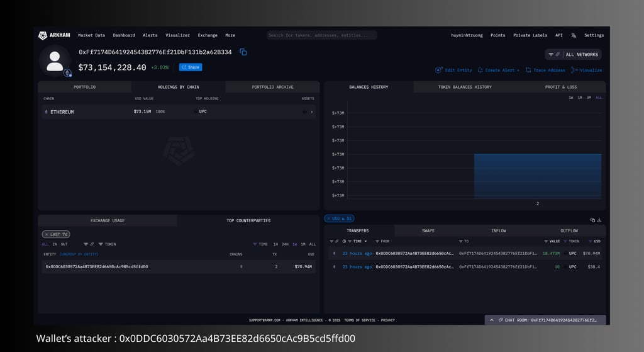Switch to the Outflow tab
Viewport: 644px width, 352px height.
click(x=569, y=230)
